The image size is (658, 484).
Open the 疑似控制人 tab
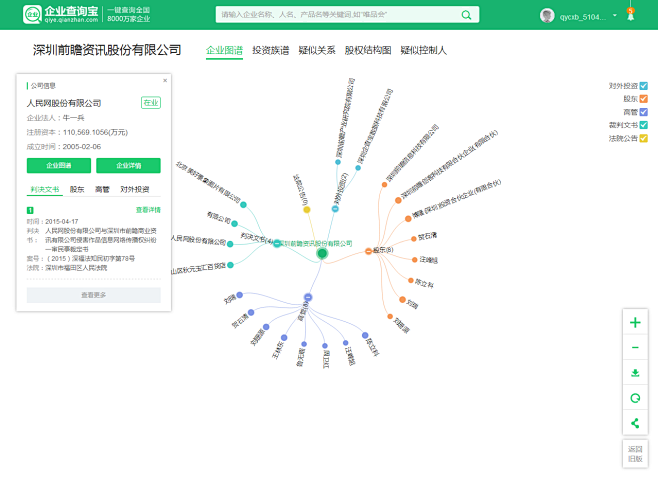coord(423,51)
